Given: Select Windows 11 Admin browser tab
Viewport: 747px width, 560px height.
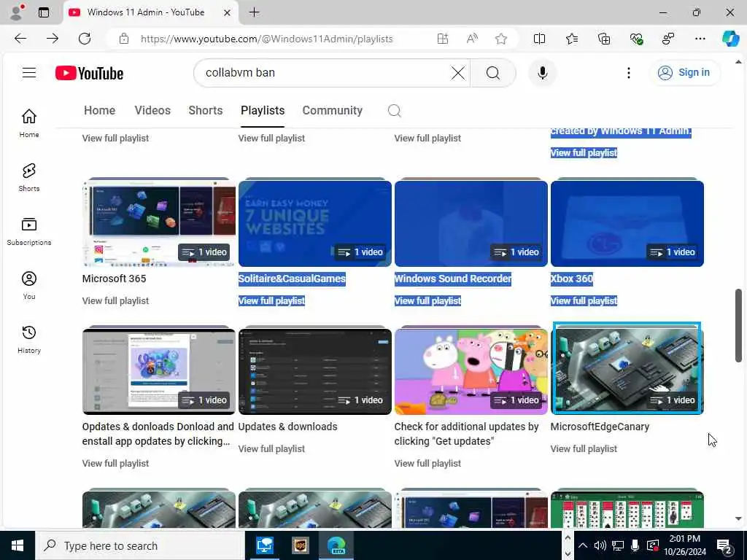Looking at the screenshot, I should (150, 12).
